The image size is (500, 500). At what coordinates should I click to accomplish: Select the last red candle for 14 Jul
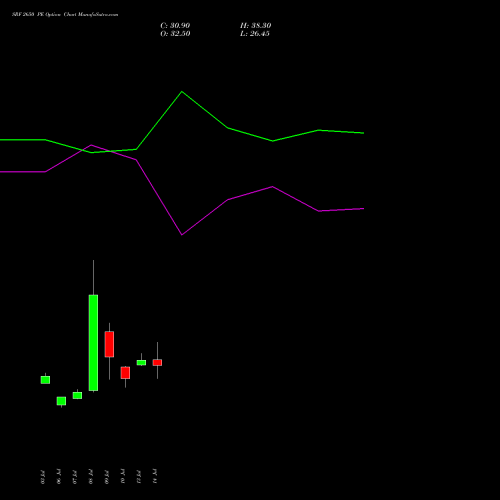click(157, 362)
